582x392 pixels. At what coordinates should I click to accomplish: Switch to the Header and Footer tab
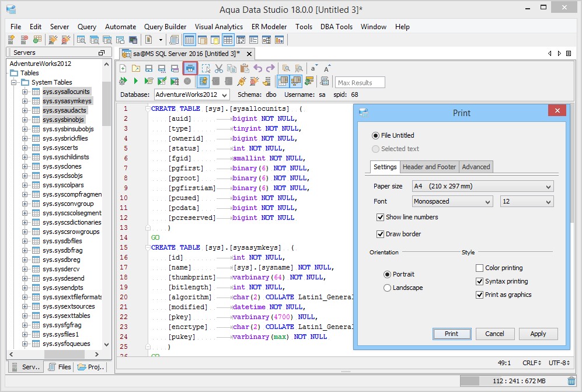pos(429,167)
